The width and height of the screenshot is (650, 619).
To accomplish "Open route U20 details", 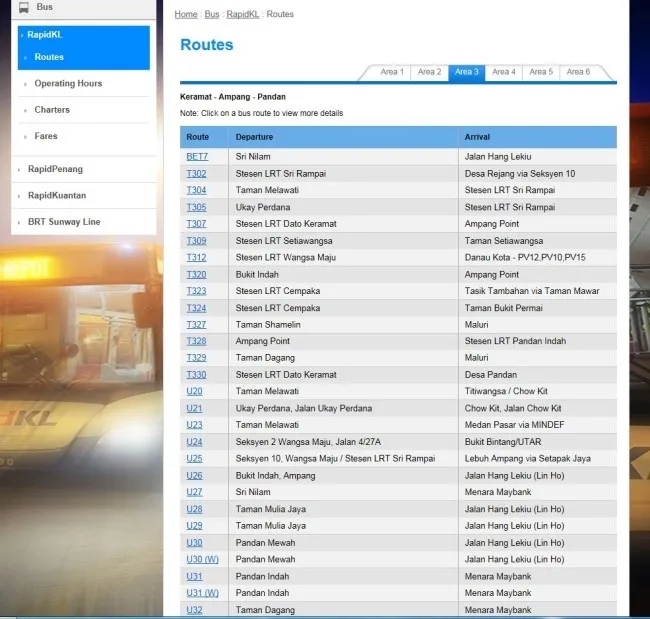I will coord(194,391).
